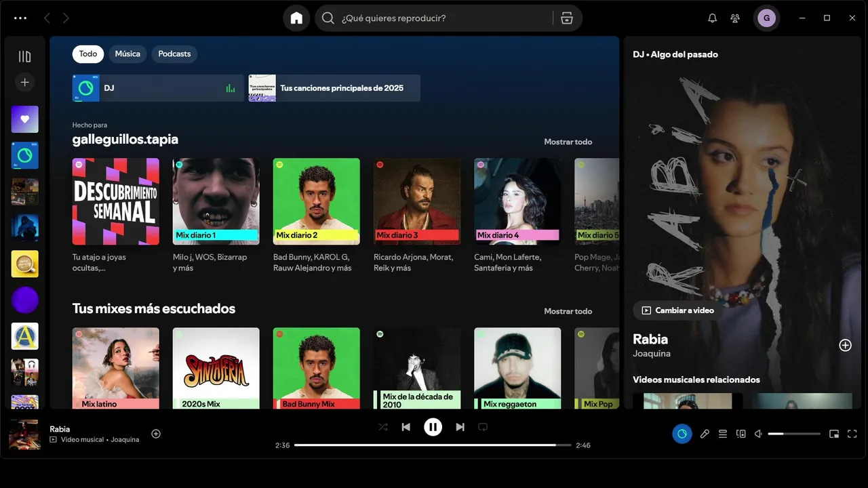Open 2020s Mix card
Screen dimensions: 868x488
tap(216, 368)
